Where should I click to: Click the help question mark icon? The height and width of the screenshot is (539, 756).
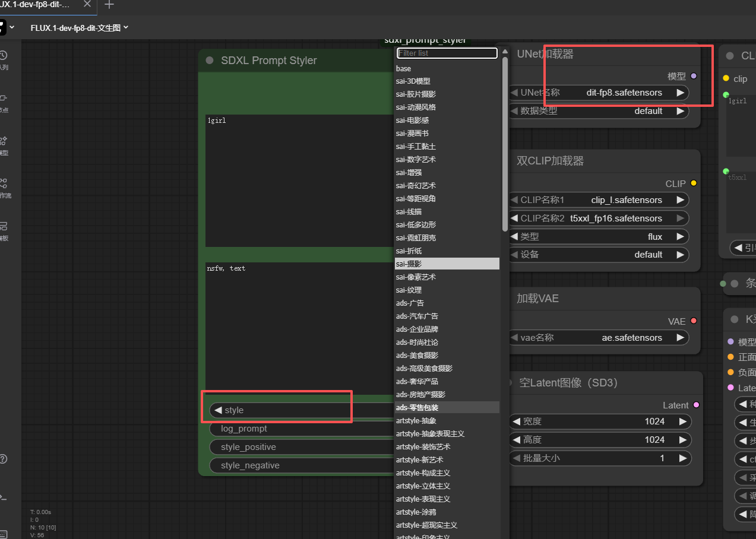[x=4, y=459]
